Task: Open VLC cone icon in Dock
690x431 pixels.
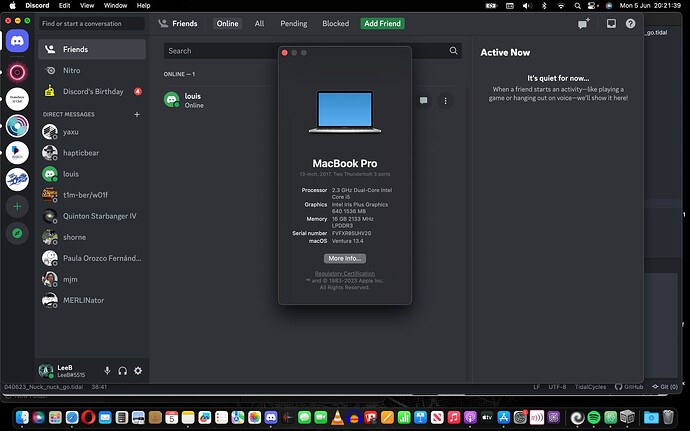Action: click(337, 417)
